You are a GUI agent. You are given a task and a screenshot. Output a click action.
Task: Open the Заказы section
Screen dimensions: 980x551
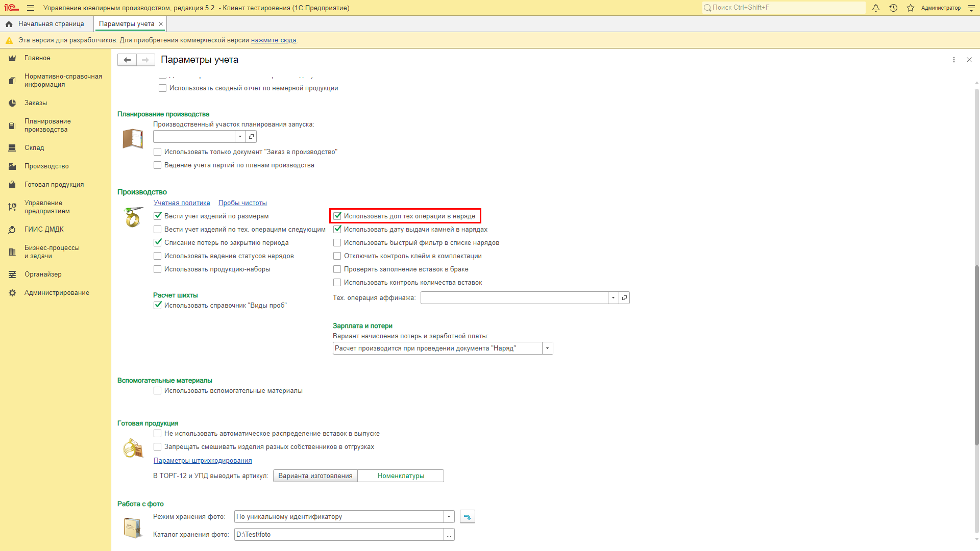tap(36, 103)
